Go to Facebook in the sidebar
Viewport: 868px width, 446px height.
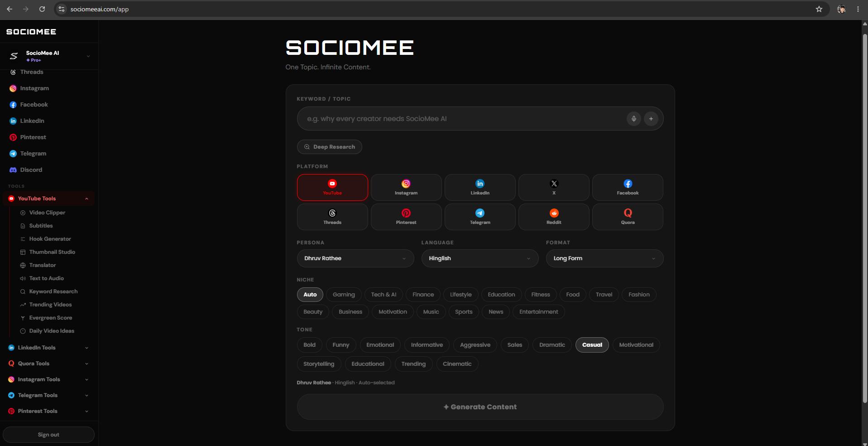click(34, 105)
